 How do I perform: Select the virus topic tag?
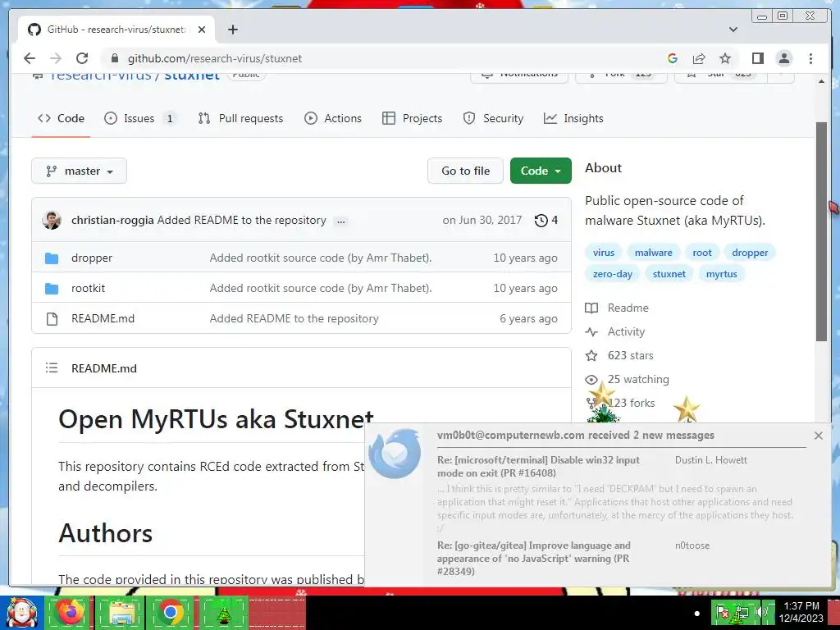coord(603,253)
